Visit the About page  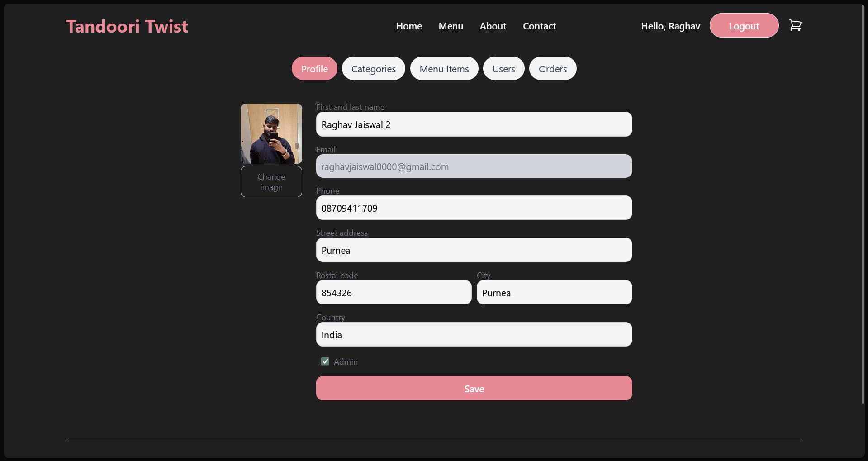tap(492, 26)
